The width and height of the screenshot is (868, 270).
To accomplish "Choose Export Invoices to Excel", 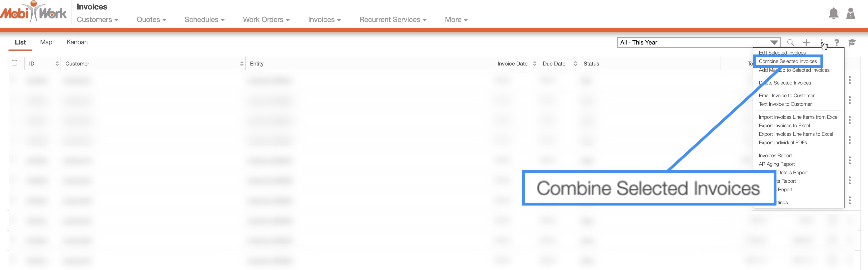I will [x=784, y=125].
